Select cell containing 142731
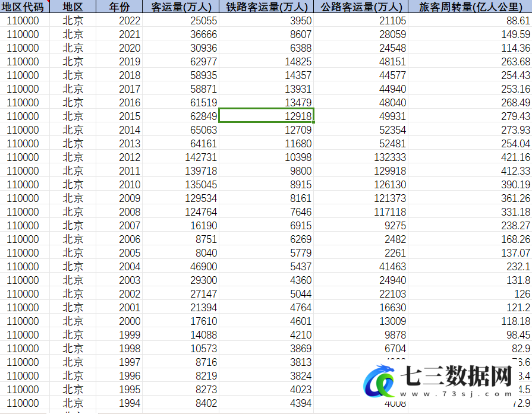Image resolution: width=532 pixels, height=414 pixels. [x=181, y=157]
